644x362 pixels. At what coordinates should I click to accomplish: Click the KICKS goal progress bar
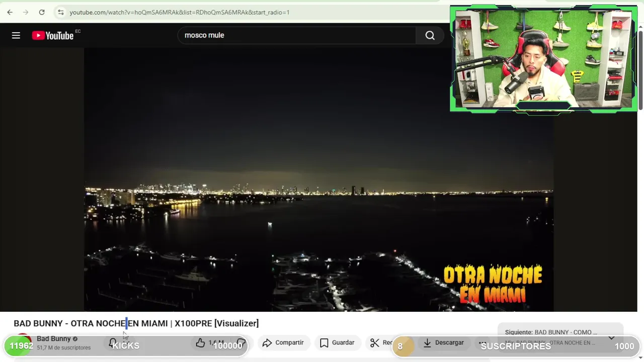coord(126,346)
